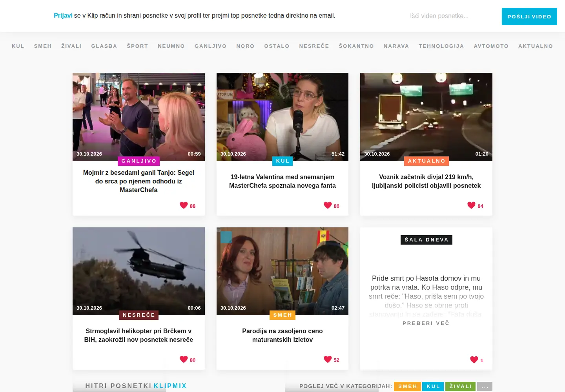Screen dimensions: 565x392
Task: Open the OSTALO category
Action: click(x=277, y=46)
